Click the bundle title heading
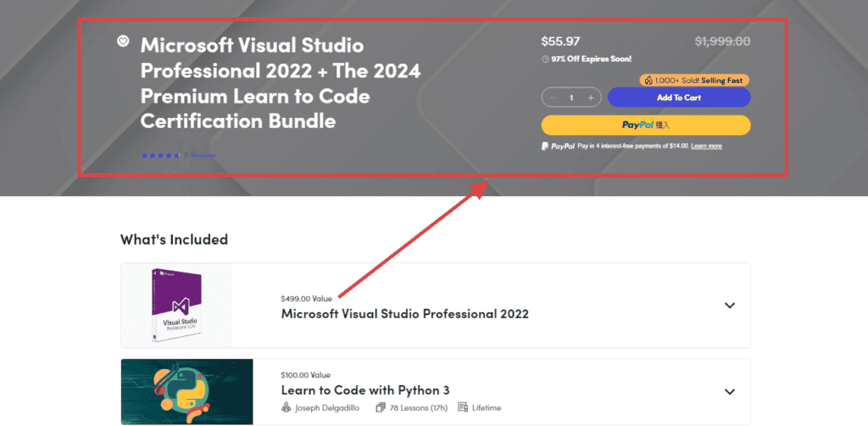The image size is (868, 426). 281,82
